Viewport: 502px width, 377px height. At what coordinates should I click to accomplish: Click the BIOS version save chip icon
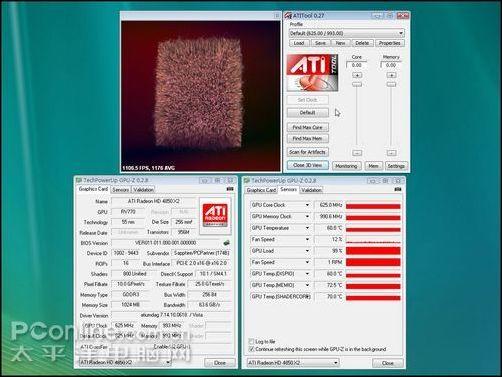(227, 243)
